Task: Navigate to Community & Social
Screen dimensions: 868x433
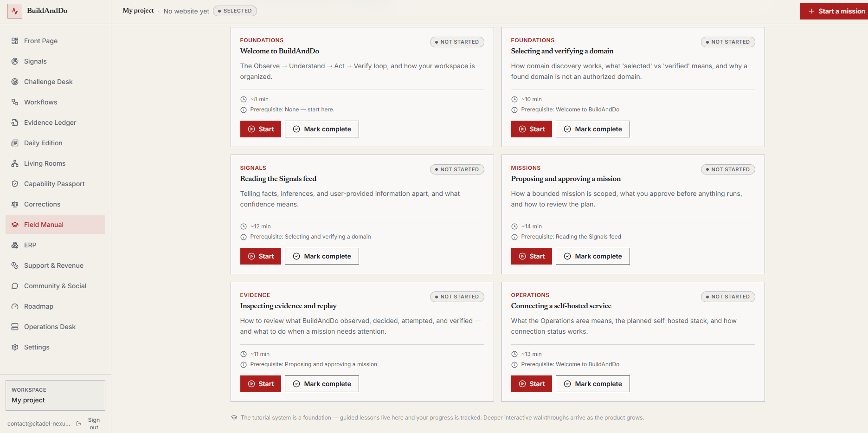Action: (x=55, y=286)
